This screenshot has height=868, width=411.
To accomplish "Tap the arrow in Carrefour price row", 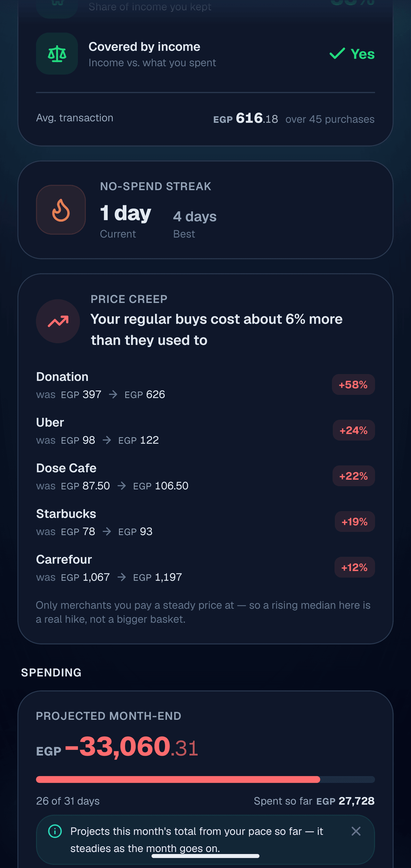I will tap(121, 577).
